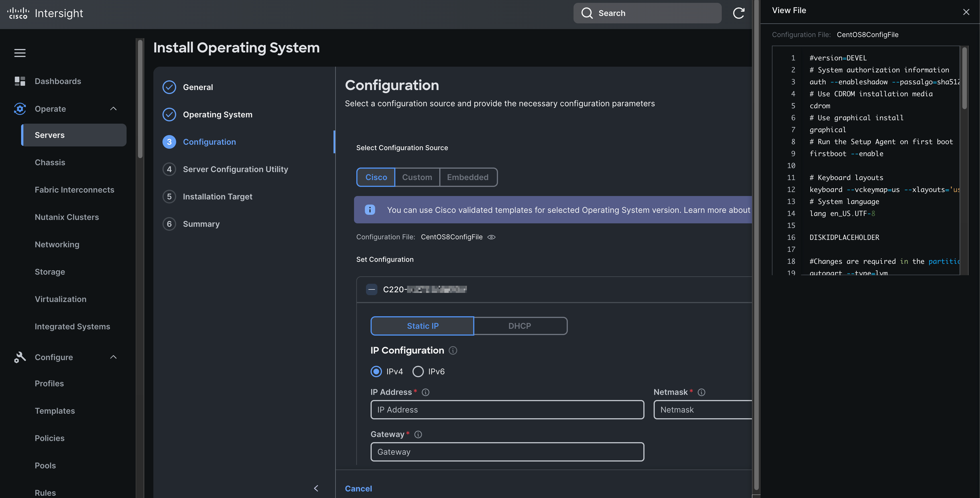Image resolution: width=980 pixels, height=498 pixels.
Task: Close the View File panel
Action: pos(965,12)
